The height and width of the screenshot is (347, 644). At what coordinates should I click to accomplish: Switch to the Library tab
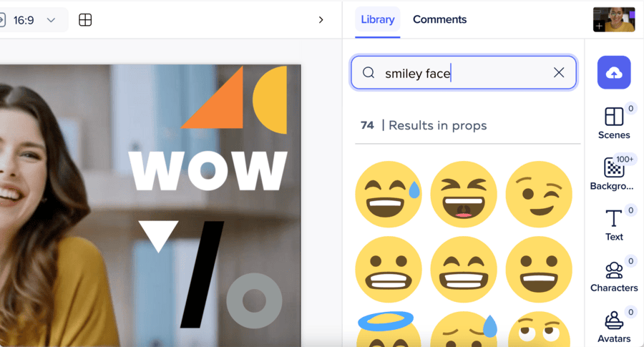tap(377, 19)
